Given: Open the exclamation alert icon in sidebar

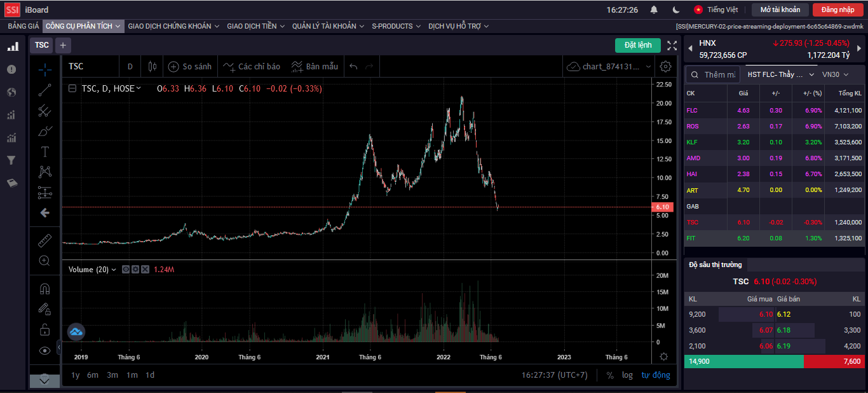Looking at the screenshot, I should (11, 69).
